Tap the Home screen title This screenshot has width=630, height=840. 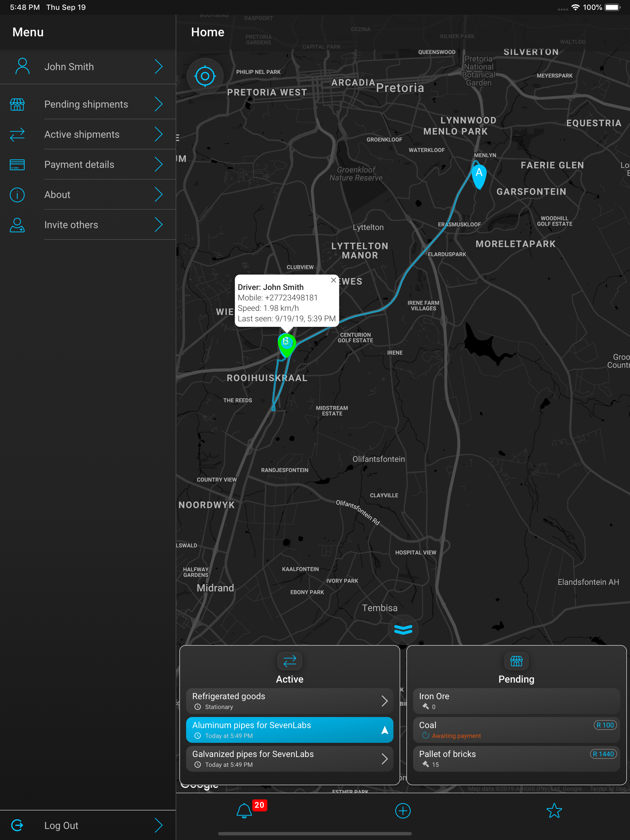tap(207, 32)
